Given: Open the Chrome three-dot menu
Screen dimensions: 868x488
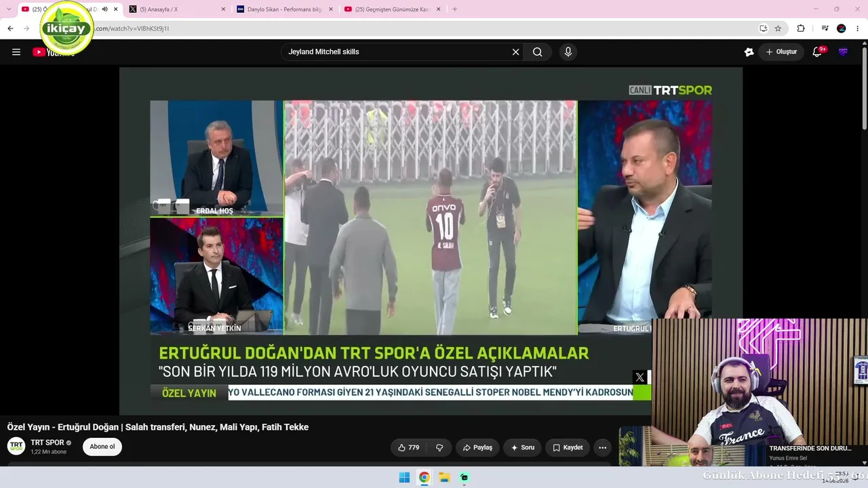Looking at the screenshot, I should (x=858, y=28).
